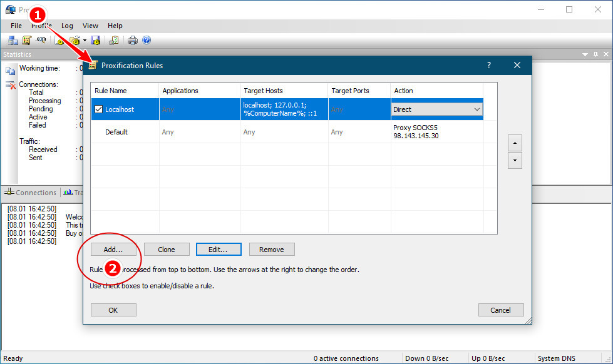Viewport: 613px width, 364px height.
Task: Select the Default rule name
Action: click(x=116, y=132)
